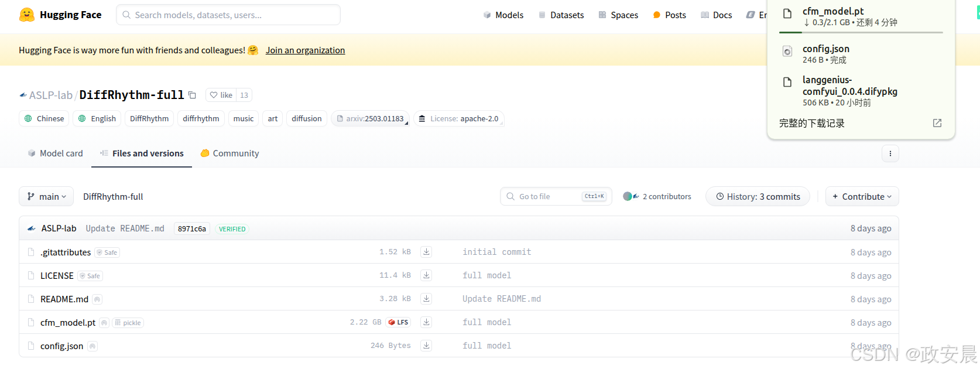Click the contributors avatar icons
Viewport: 980px width, 372px height.
tap(631, 196)
